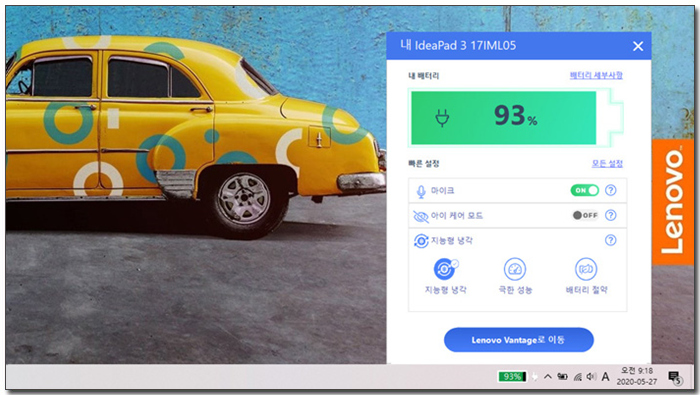The height and width of the screenshot is (395, 700).
Task: Click the microphone icon in quick settings
Action: (421, 191)
